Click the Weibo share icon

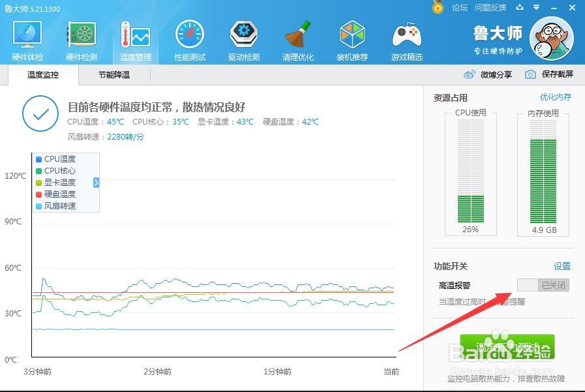(470, 74)
